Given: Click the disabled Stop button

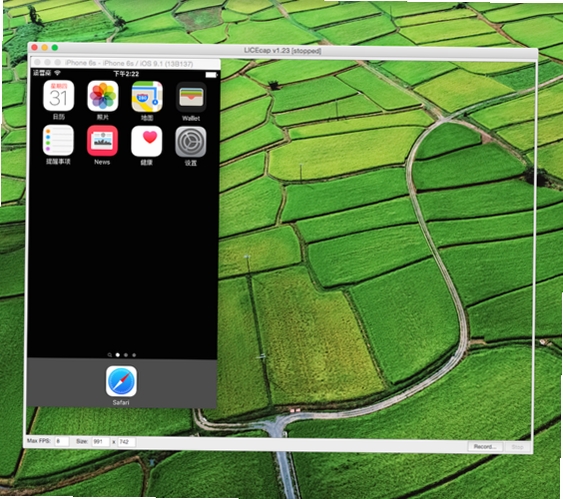Looking at the screenshot, I should [517, 447].
